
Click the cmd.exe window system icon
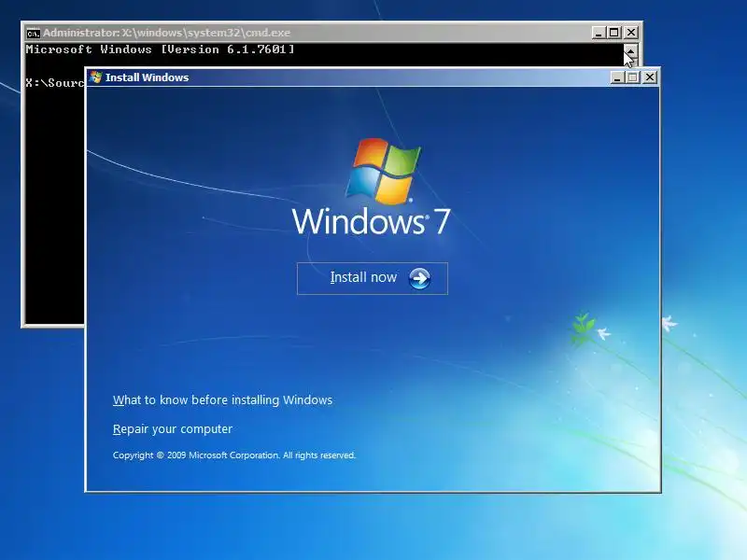coord(33,34)
